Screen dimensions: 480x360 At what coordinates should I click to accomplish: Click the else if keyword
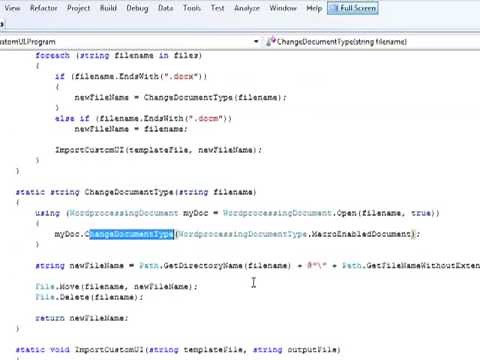(72, 118)
